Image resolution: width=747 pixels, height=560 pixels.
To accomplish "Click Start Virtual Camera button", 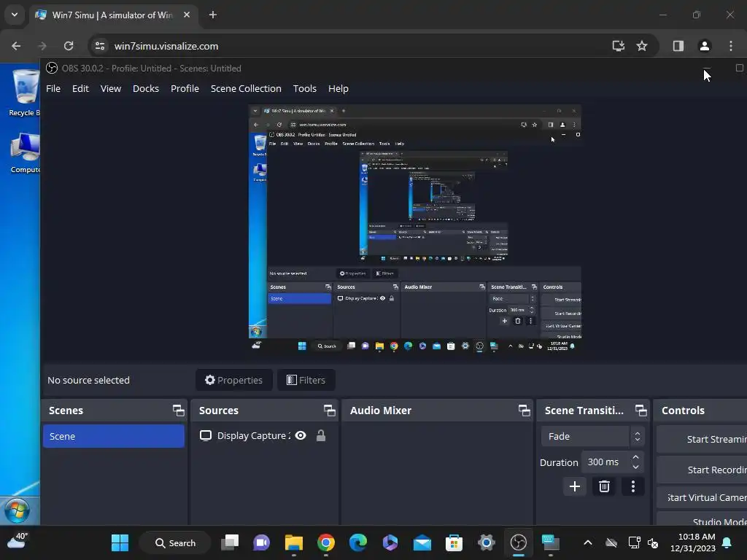I will point(702,497).
